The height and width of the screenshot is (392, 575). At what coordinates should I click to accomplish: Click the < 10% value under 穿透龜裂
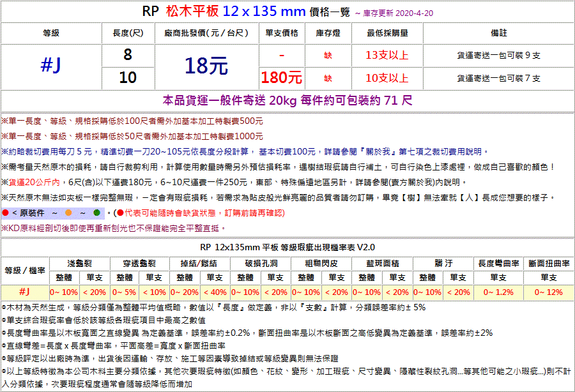[155, 292]
